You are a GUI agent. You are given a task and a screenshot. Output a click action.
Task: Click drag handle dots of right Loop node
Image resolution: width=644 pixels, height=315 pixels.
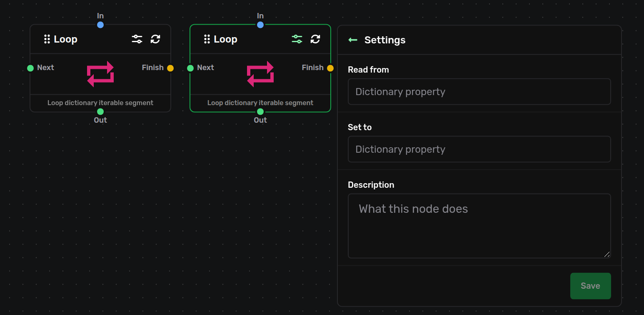click(207, 39)
